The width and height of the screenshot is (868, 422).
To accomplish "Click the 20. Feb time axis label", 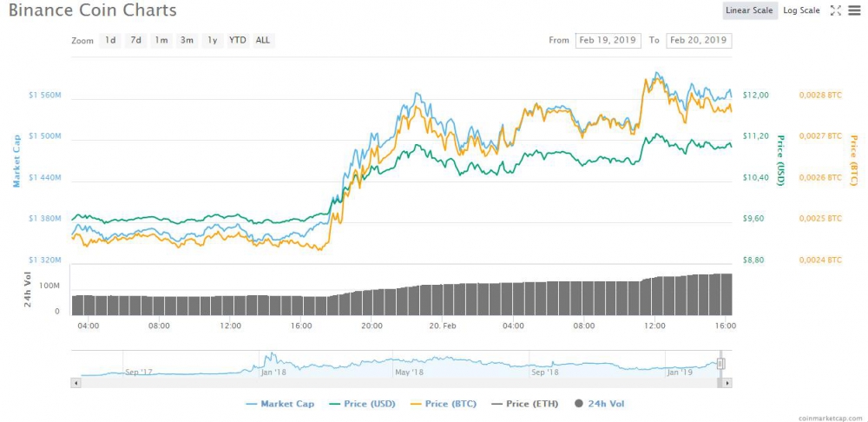I will pyautogui.click(x=443, y=326).
